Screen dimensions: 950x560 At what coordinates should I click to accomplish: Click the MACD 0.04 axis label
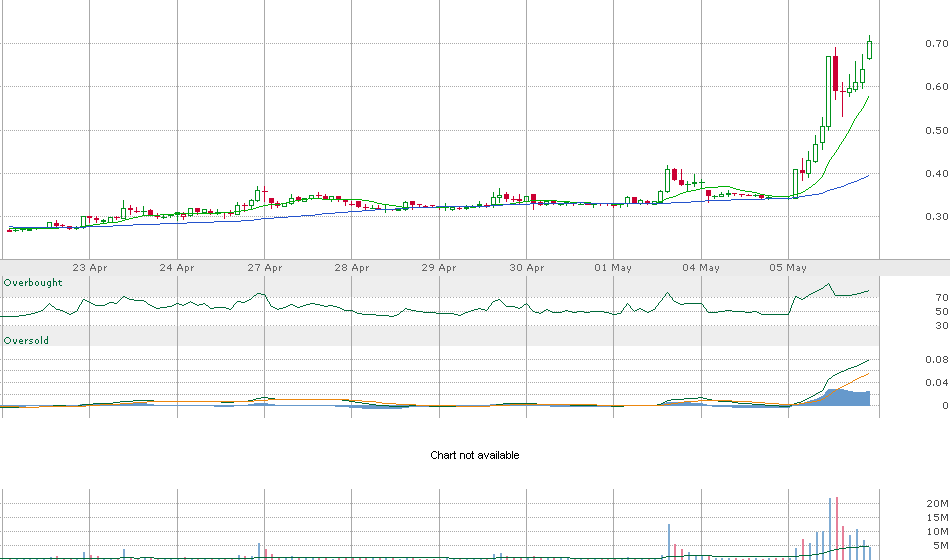(937, 382)
